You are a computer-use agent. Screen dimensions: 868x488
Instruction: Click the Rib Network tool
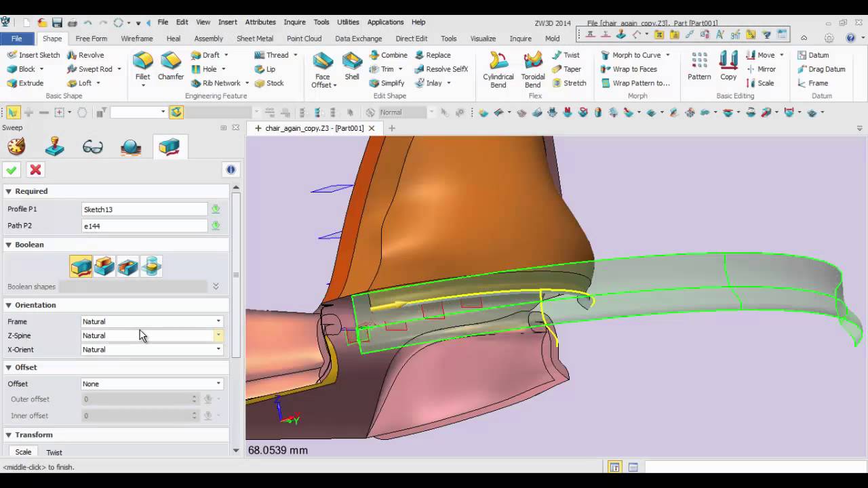(216, 83)
